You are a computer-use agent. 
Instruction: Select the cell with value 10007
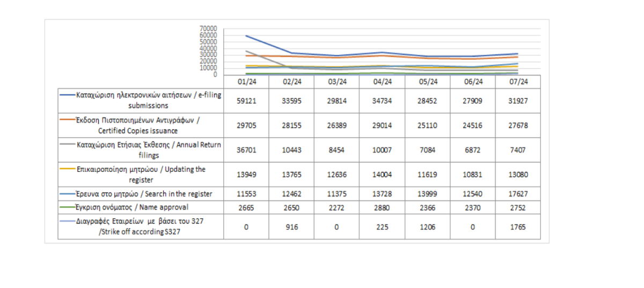[x=382, y=150]
